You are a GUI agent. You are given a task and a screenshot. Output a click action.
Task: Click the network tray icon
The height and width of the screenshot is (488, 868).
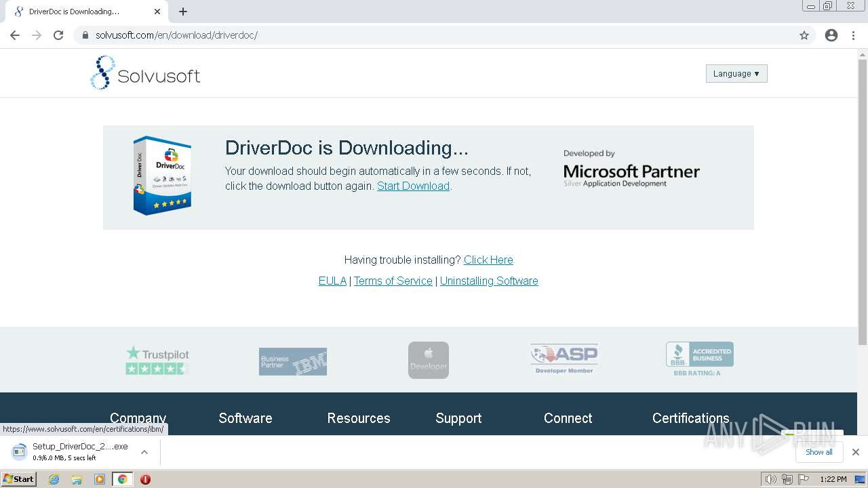pos(787,479)
